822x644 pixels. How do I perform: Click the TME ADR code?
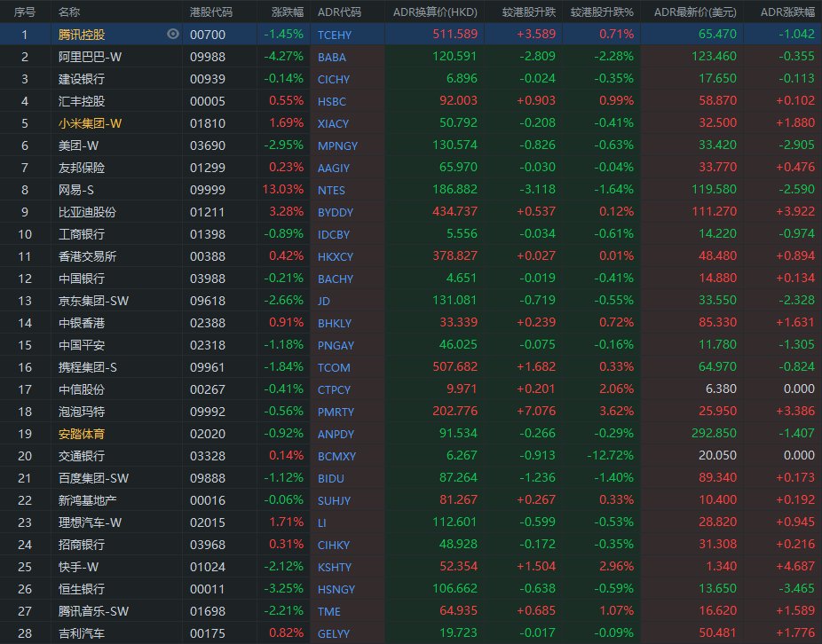329,611
